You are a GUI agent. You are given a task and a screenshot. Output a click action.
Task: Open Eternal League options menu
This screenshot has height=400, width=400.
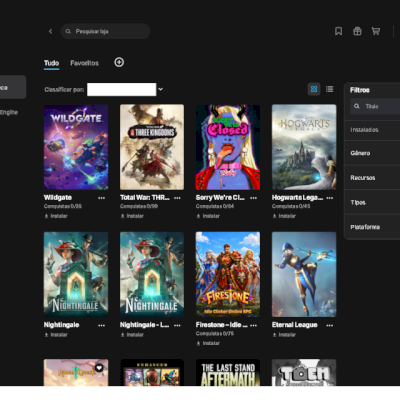click(x=329, y=325)
